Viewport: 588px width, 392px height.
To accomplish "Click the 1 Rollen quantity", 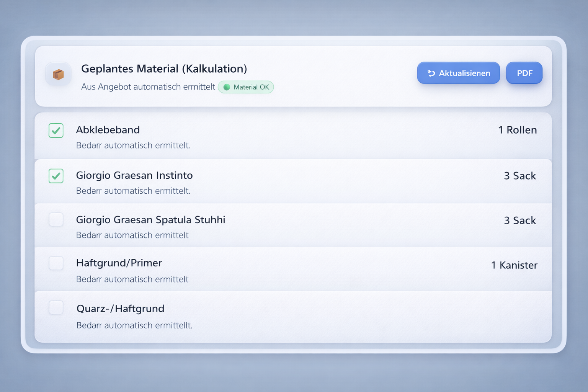I will [x=517, y=130].
